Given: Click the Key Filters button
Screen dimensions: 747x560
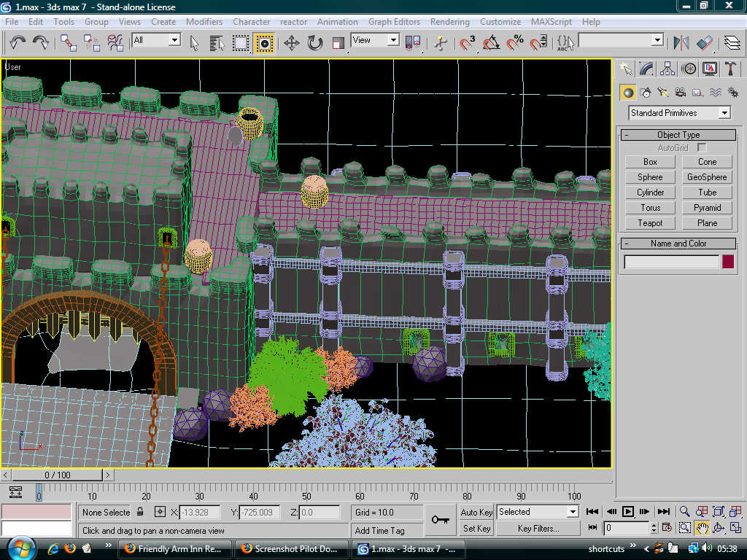Looking at the screenshot, I should 538,529.
